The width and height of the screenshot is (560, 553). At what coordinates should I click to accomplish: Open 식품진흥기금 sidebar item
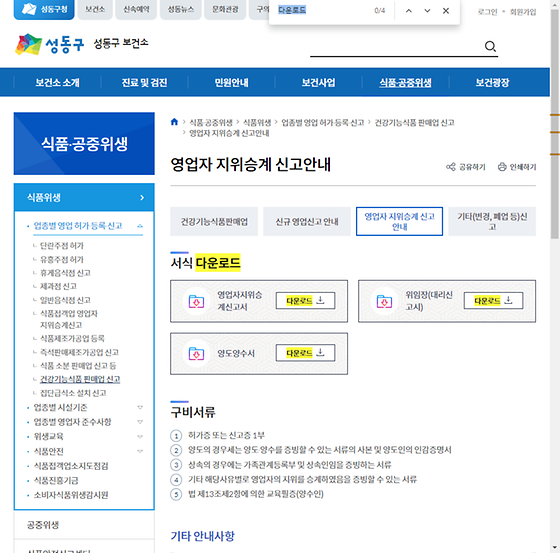point(56,480)
